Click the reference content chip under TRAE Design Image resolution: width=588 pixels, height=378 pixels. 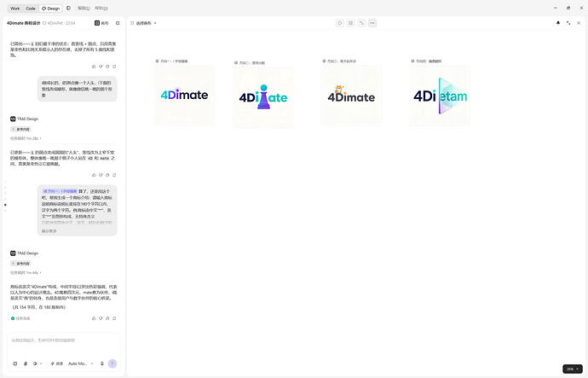(x=20, y=264)
